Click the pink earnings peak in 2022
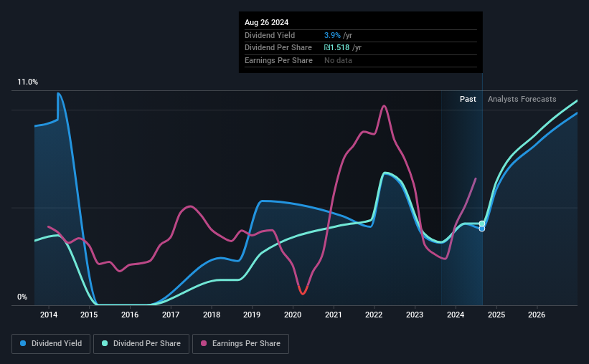The width and height of the screenshot is (589, 364). [x=384, y=106]
